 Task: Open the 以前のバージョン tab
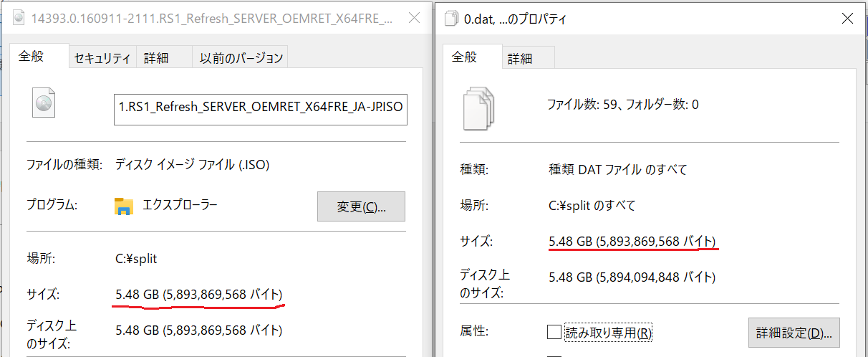point(241,59)
